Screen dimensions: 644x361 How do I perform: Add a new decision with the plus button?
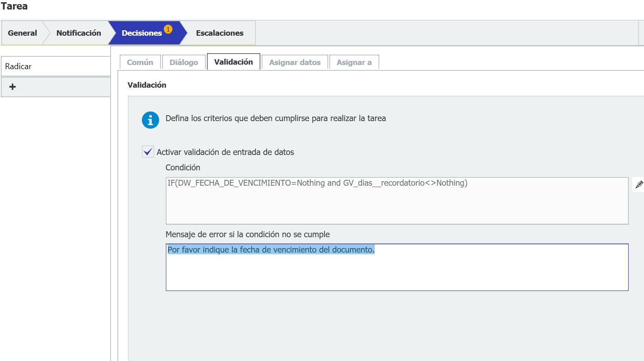[x=13, y=87]
